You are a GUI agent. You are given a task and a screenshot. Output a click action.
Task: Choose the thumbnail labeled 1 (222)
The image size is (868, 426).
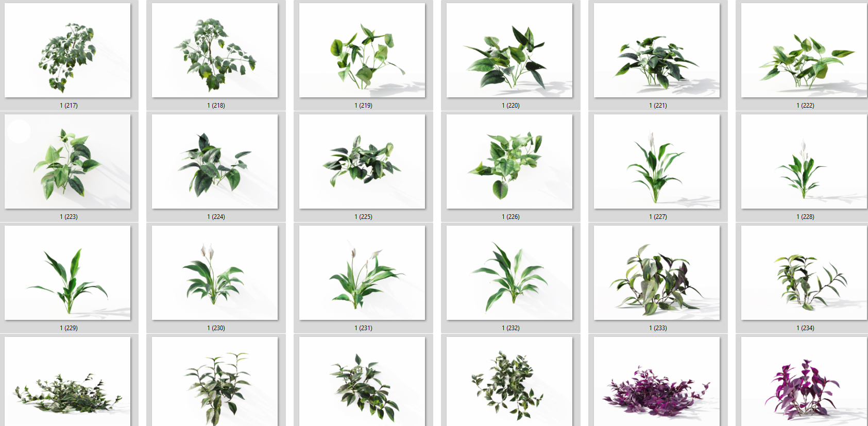pyautogui.click(x=804, y=50)
